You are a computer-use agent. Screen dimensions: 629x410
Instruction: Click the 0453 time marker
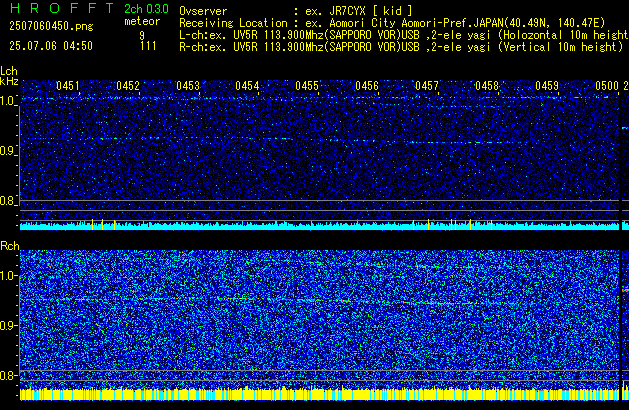point(188,86)
